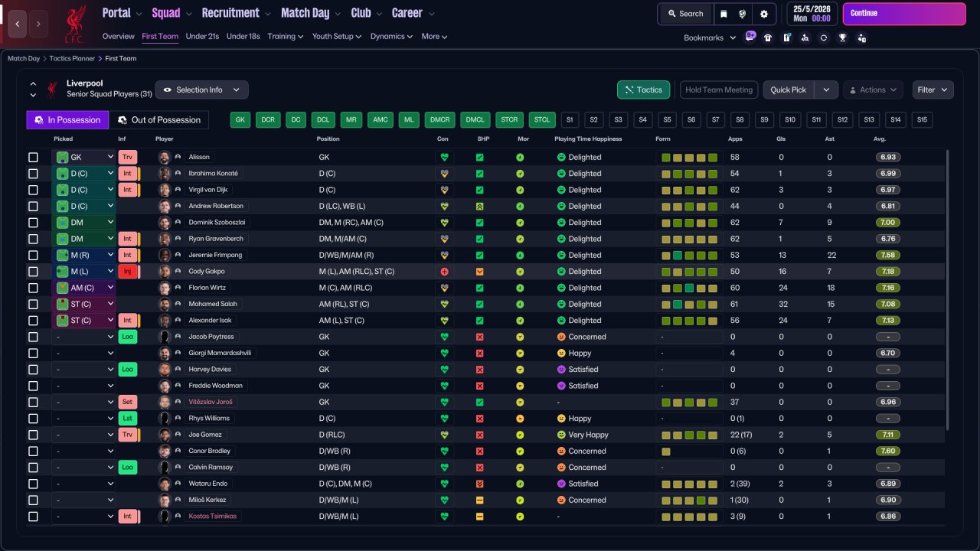
Task: Click Alisson's form squares bar
Action: click(x=690, y=157)
